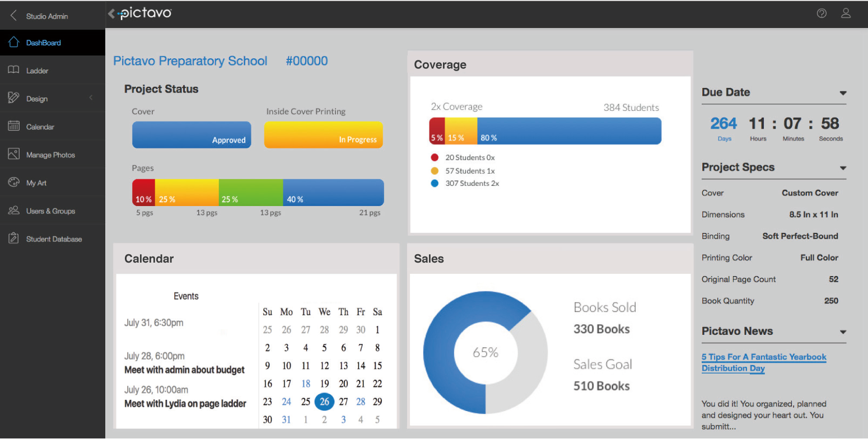
Task: Click the Soft Perfect-Bound binding value
Action: point(800,236)
